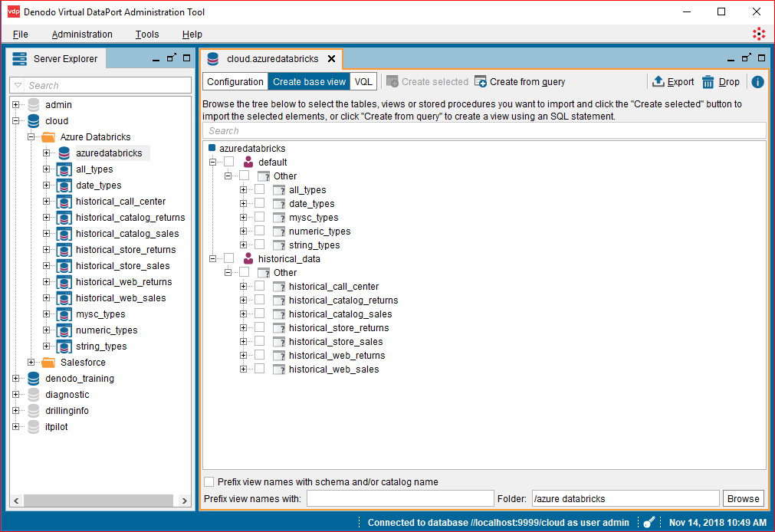Switch to the Configuration tab
Screen dimensions: 775x532
pyautogui.click(x=235, y=81)
